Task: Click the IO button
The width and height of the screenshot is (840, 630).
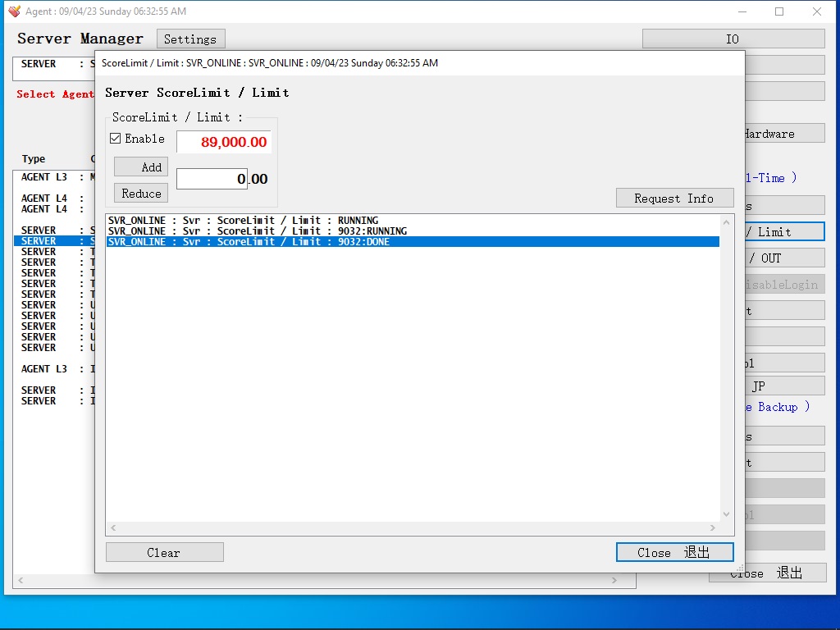Action: click(733, 39)
